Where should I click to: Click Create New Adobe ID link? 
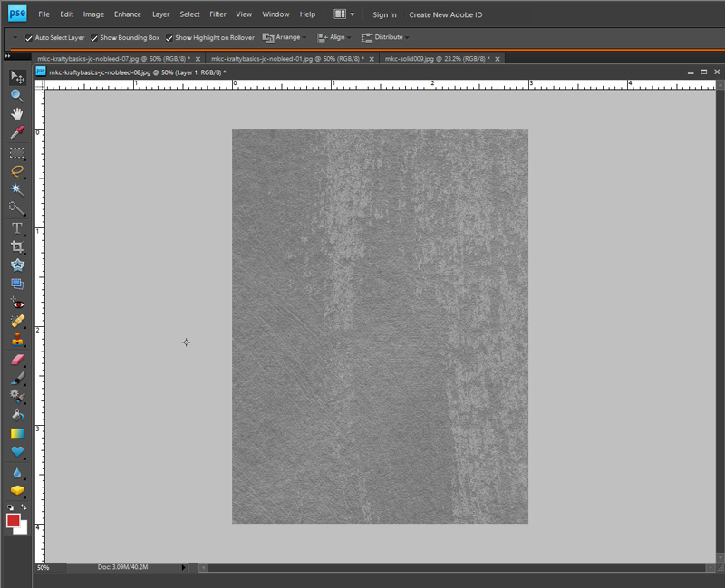tap(445, 14)
